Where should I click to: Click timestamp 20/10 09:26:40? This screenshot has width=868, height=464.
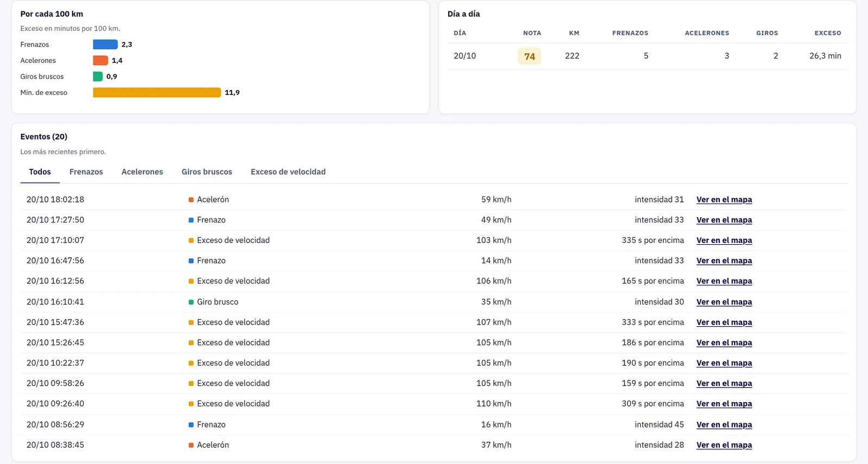click(55, 404)
